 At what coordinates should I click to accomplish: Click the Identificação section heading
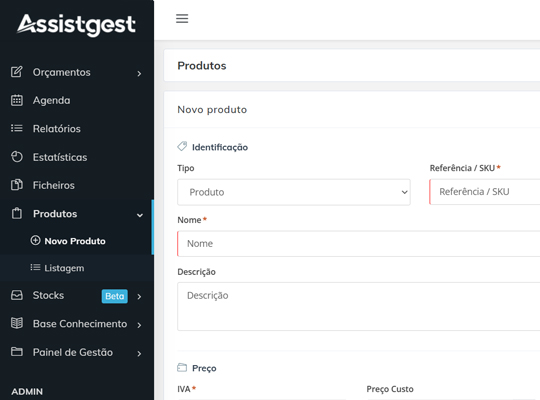(220, 147)
